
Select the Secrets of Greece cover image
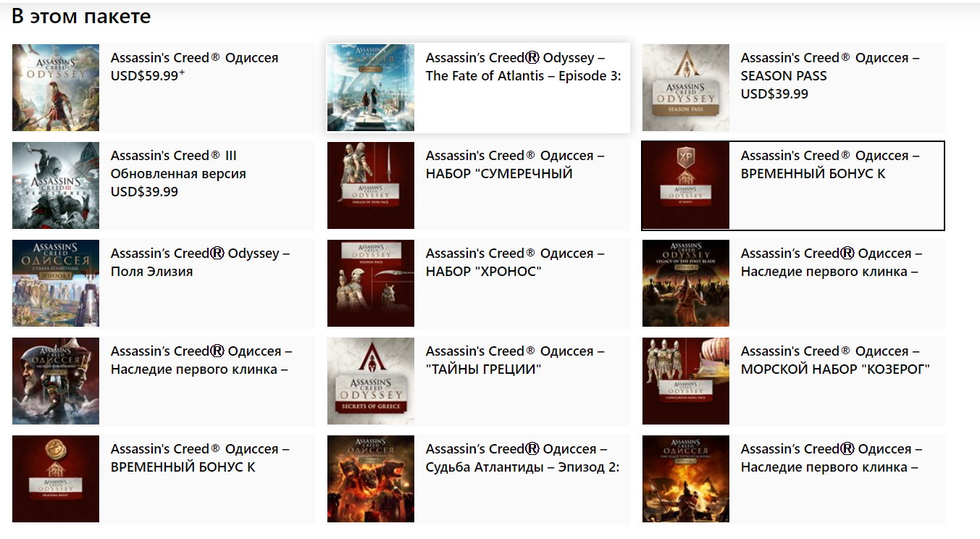tap(371, 381)
